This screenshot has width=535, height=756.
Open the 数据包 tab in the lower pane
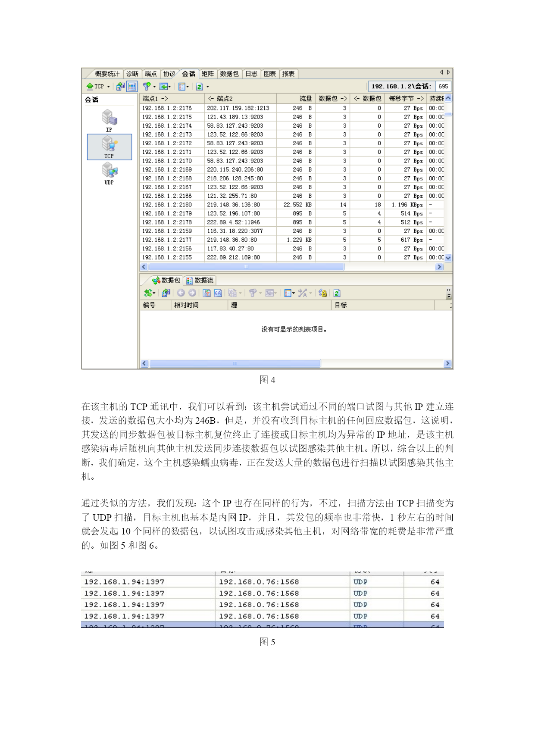[166, 281]
